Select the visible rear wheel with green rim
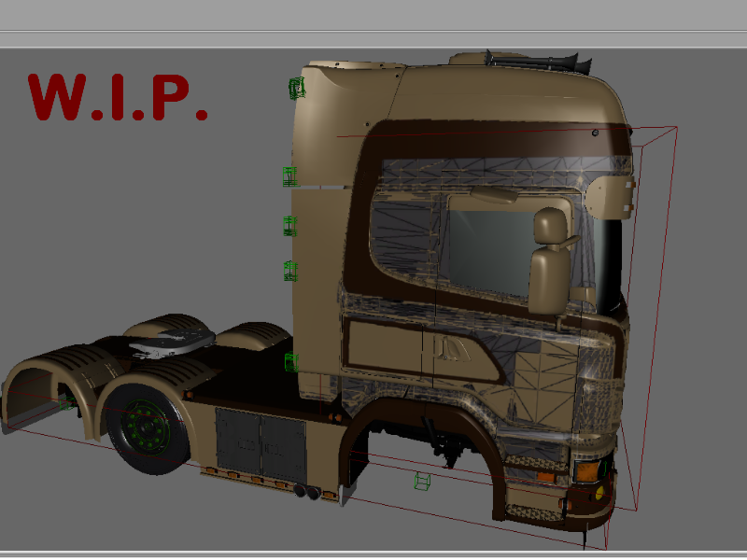Image resolution: width=747 pixels, height=560 pixels. pyautogui.click(x=147, y=429)
